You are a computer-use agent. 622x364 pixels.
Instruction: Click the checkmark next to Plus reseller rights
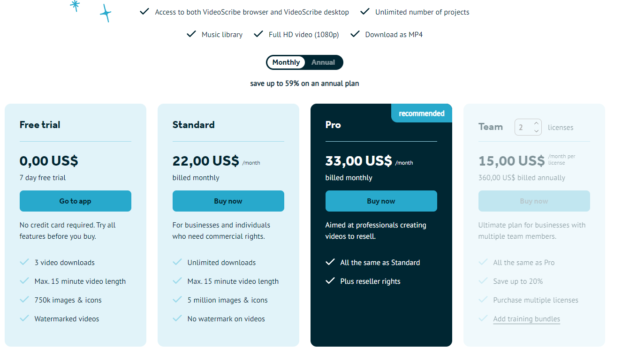pos(330,281)
